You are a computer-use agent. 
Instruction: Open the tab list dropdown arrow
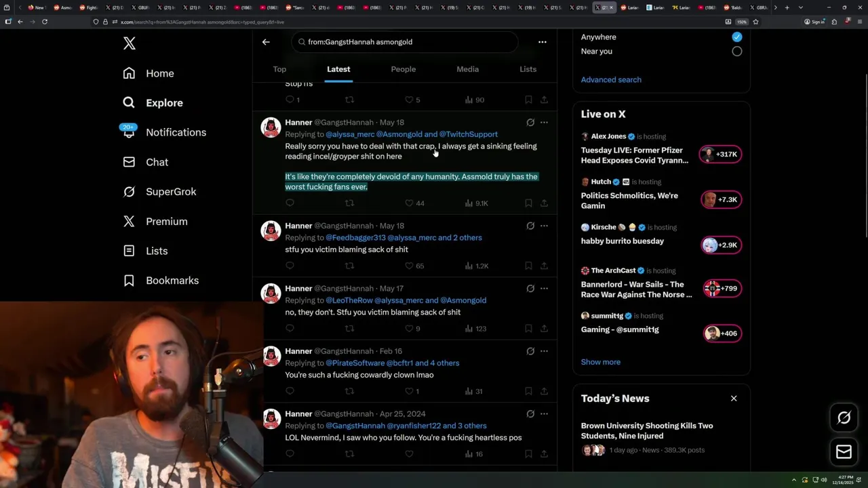800,7
